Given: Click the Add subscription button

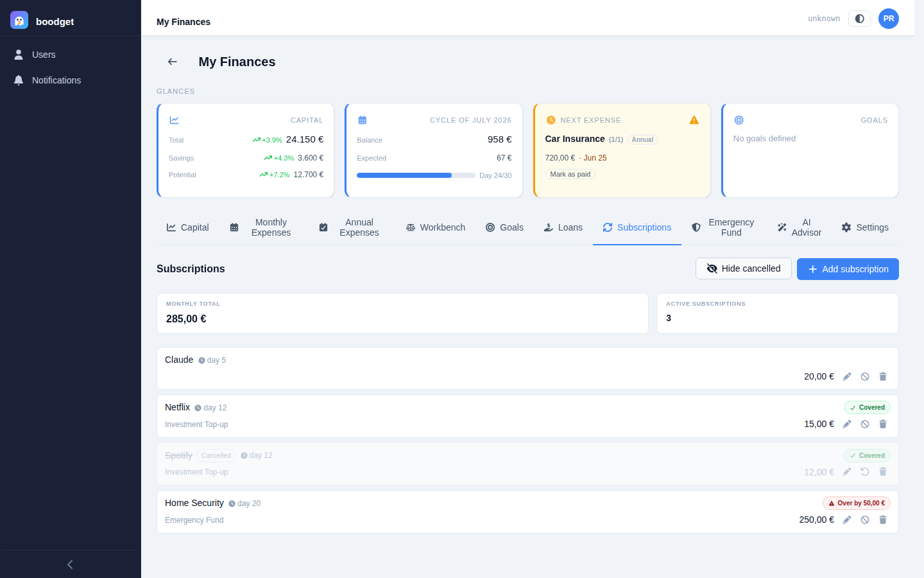Looking at the screenshot, I should click(x=848, y=269).
